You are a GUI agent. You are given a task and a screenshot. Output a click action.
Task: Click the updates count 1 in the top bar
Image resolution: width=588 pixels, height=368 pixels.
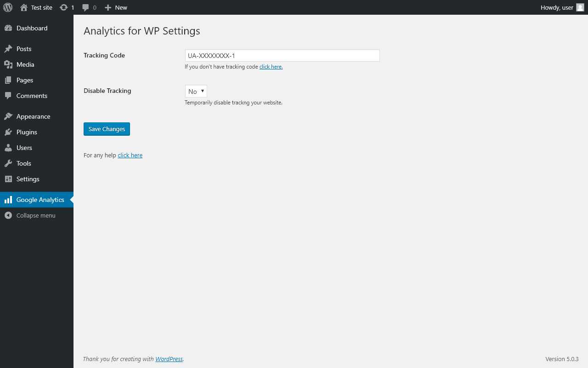(73, 7)
